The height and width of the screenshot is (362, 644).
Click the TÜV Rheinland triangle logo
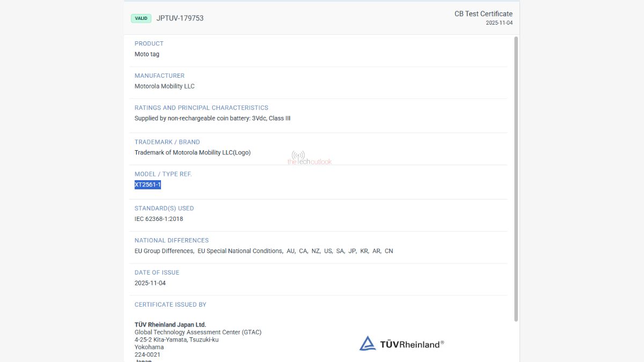coord(367,343)
